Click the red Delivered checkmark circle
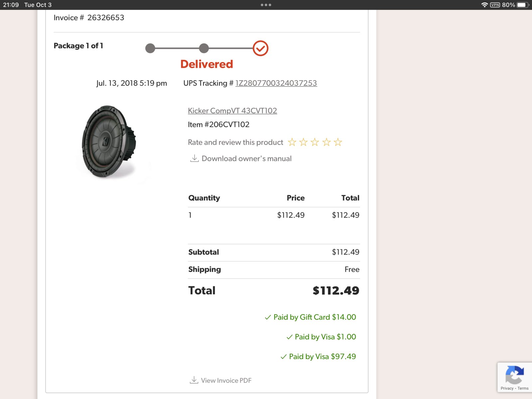Screen dimensions: 532x399 pyautogui.click(x=260, y=48)
